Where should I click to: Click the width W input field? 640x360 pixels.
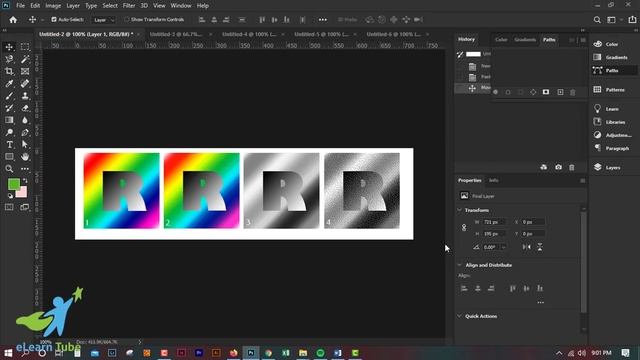point(494,222)
